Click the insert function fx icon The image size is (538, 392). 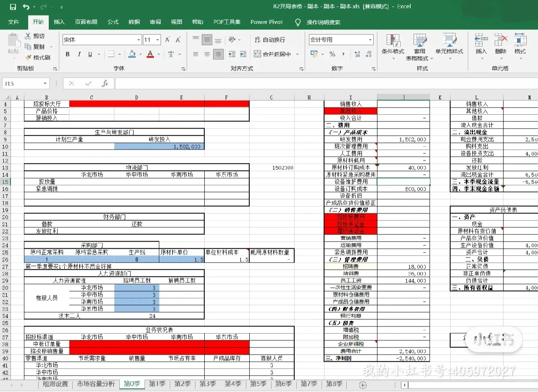105,84
